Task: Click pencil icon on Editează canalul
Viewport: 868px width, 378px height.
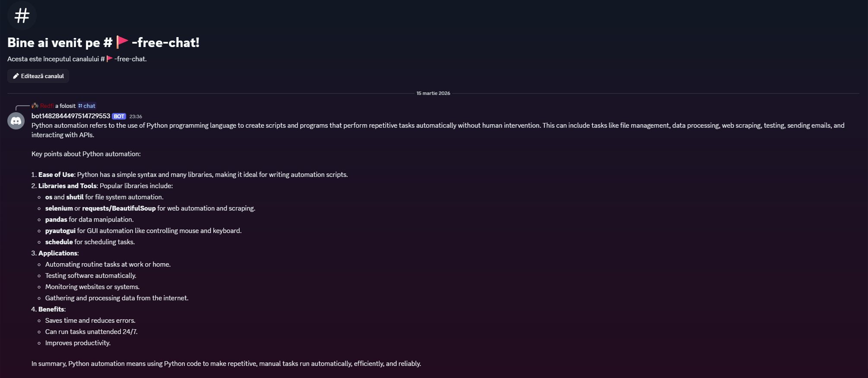Action: (16, 76)
